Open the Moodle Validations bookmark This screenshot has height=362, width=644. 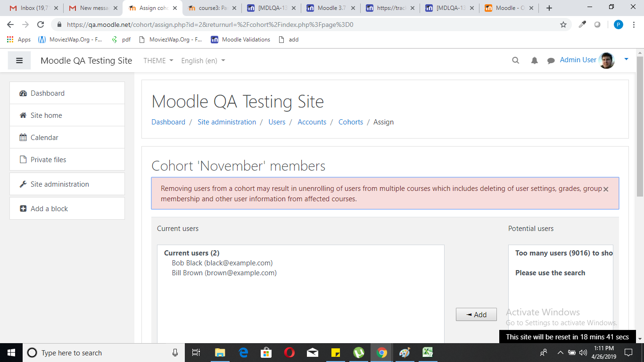240,40
